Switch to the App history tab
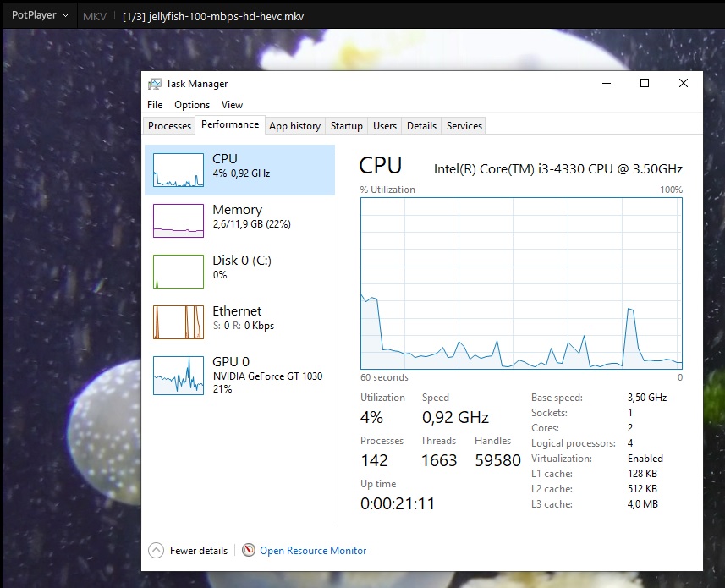 click(x=294, y=126)
